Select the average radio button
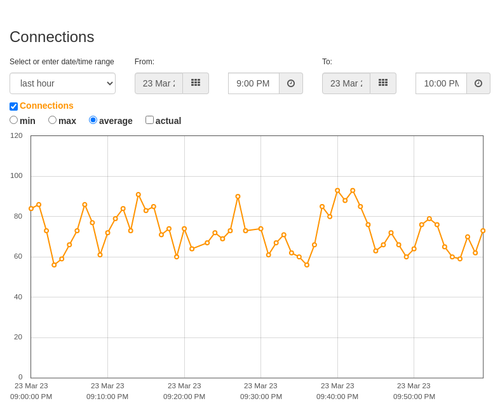Screen dimensions: 500x403 tap(93, 120)
